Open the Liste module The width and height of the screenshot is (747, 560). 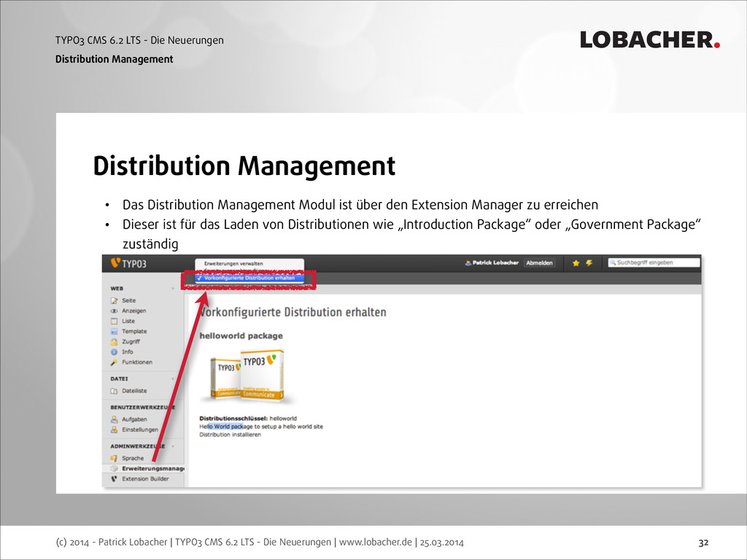coord(128,321)
